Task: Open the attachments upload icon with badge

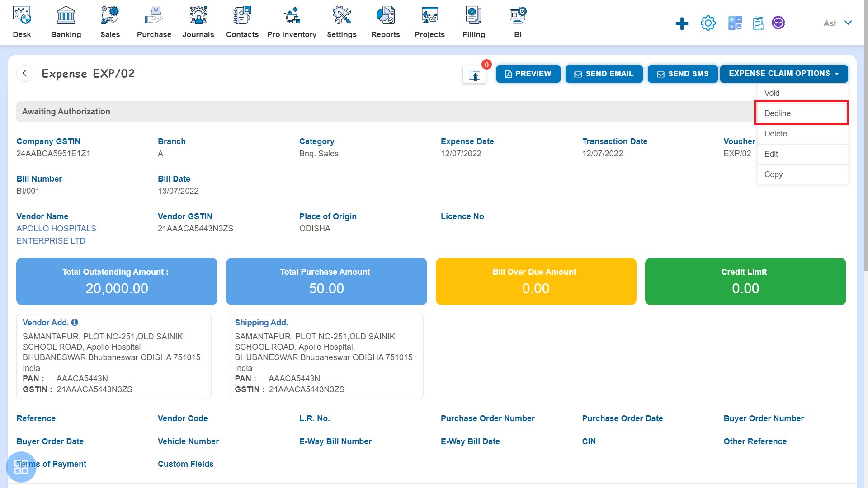Action: pos(474,75)
